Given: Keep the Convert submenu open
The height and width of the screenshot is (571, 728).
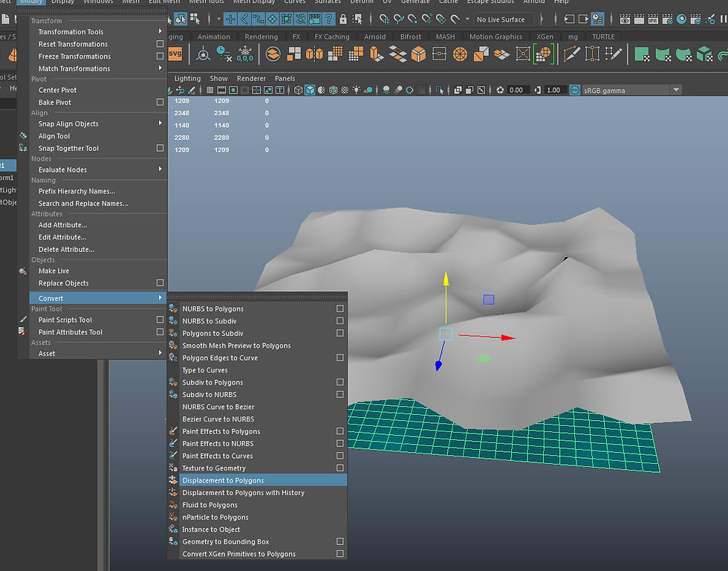Looking at the screenshot, I should (98, 298).
